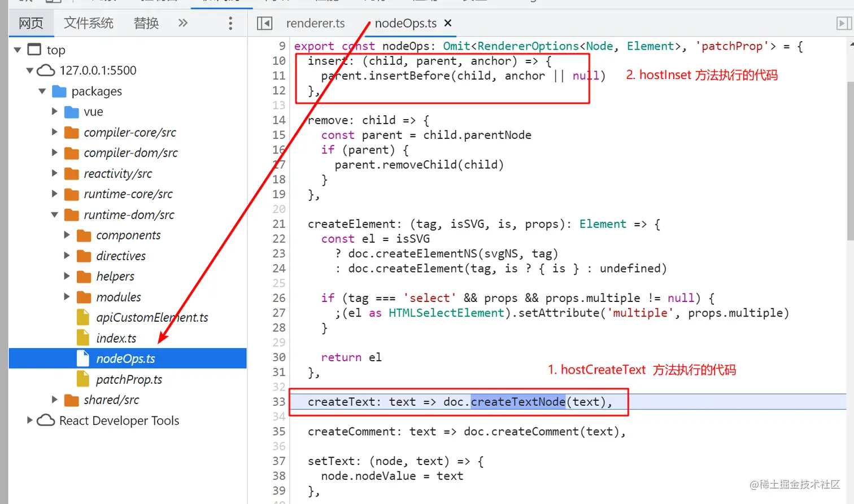Expand the runtime-core/src folder
Viewport: 854px width, 504px height.
click(55, 194)
